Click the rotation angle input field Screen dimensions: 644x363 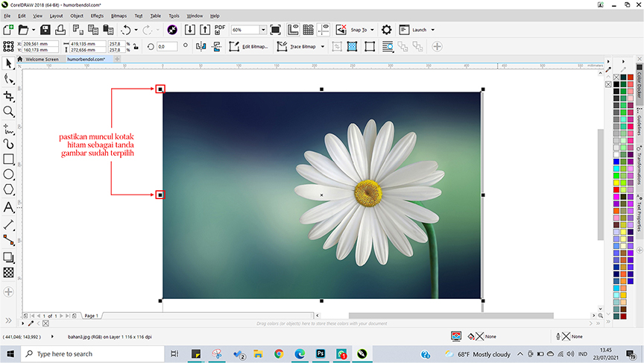tap(167, 46)
